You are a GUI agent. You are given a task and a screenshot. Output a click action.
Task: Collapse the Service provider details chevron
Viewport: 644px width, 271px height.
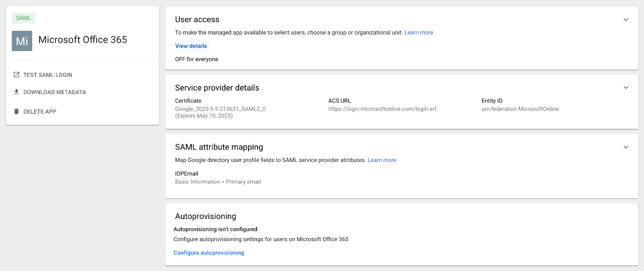626,88
